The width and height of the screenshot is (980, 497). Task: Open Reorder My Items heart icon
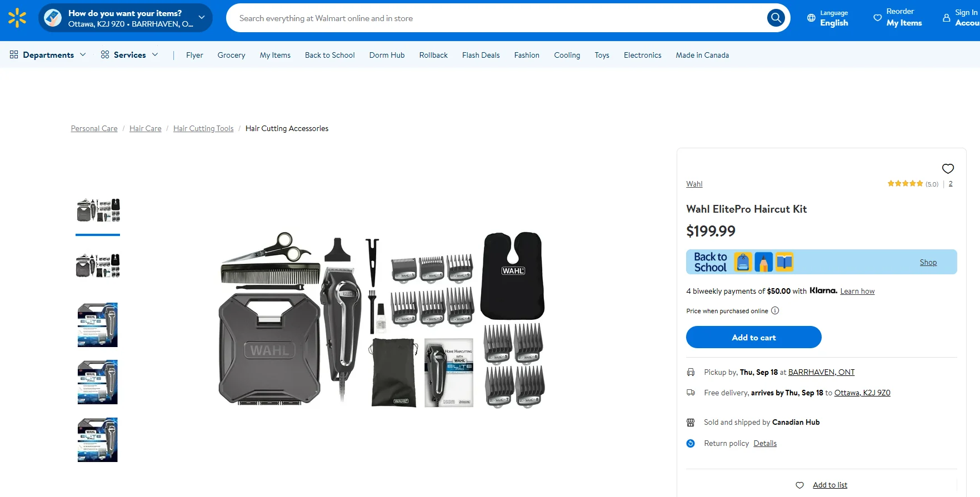pyautogui.click(x=877, y=18)
